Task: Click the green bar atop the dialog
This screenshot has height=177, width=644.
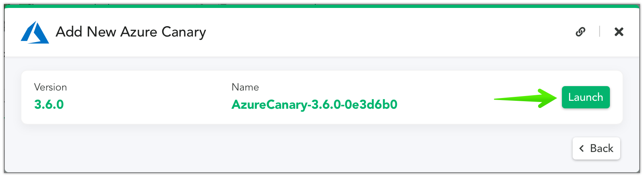Action: (322, 6)
